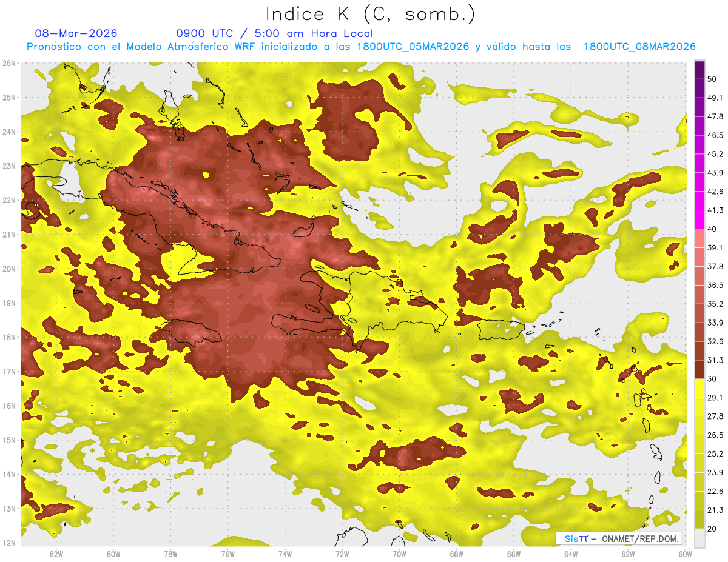
Task: Click the latitude label '14N'
Action: [9, 474]
